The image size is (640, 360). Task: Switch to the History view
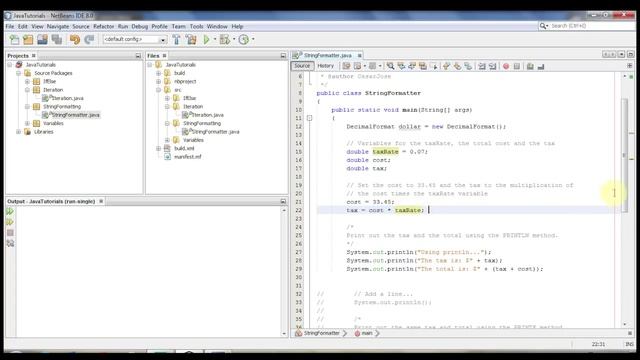pyautogui.click(x=325, y=66)
